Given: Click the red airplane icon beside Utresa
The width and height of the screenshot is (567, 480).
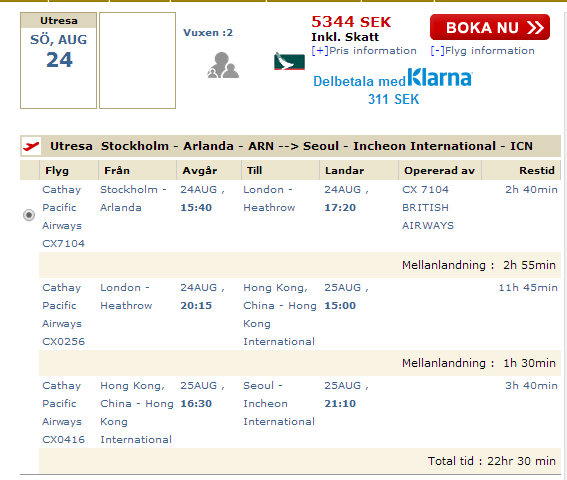Looking at the screenshot, I should pyautogui.click(x=31, y=146).
